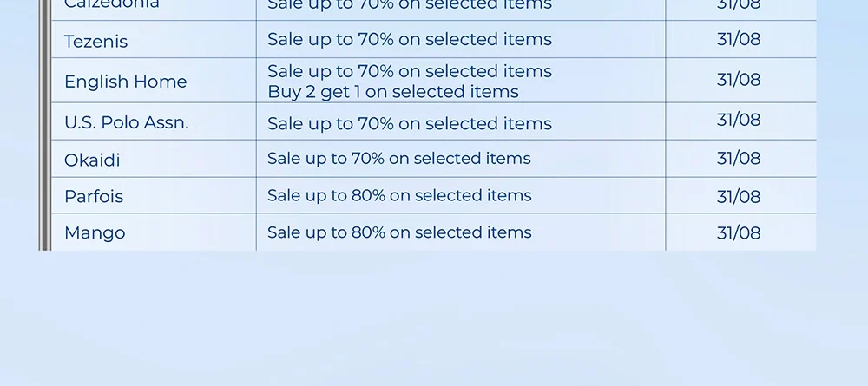Click Okaidi's 70% sale offer text
The height and width of the screenshot is (386, 868).
coord(399,159)
